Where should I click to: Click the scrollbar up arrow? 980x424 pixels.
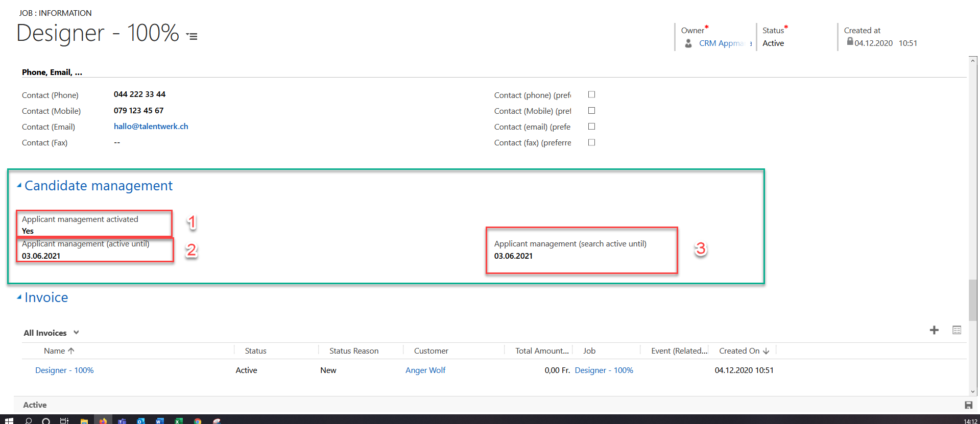973,60
